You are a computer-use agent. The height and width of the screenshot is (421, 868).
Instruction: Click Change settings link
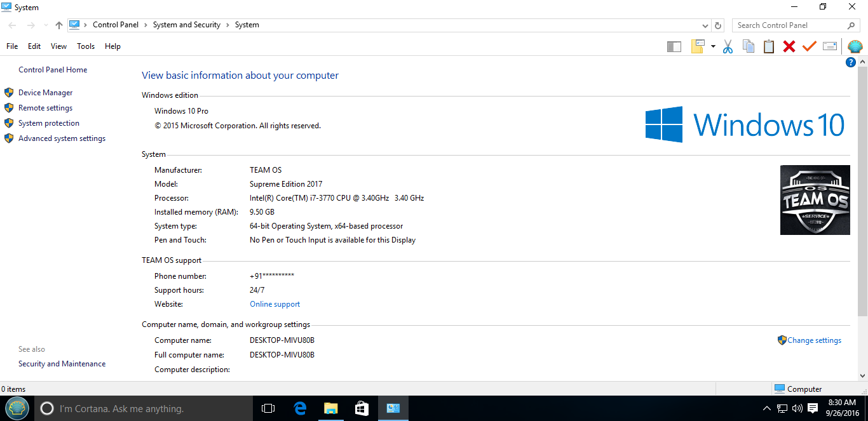click(x=814, y=340)
